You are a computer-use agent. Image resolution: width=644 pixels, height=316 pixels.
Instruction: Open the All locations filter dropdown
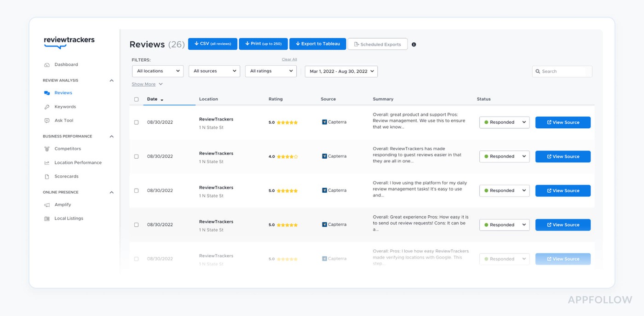pos(158,71)
